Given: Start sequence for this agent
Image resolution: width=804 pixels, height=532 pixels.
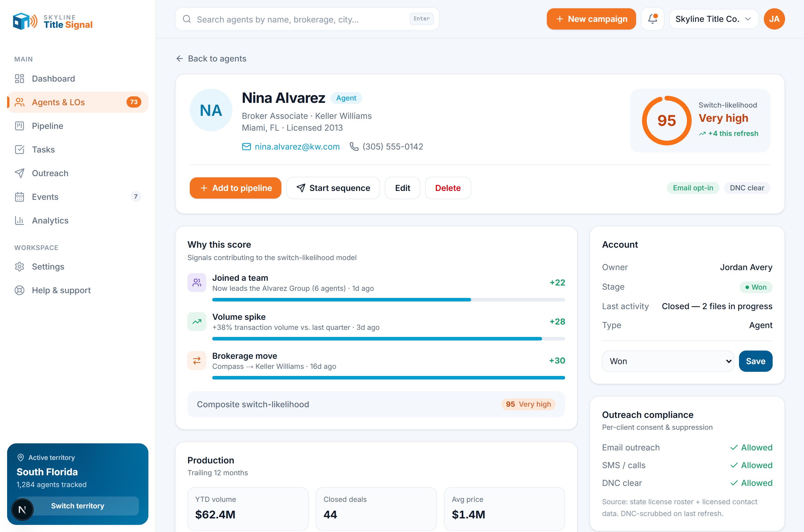Looking at the screenshot, I should point(333,188).
